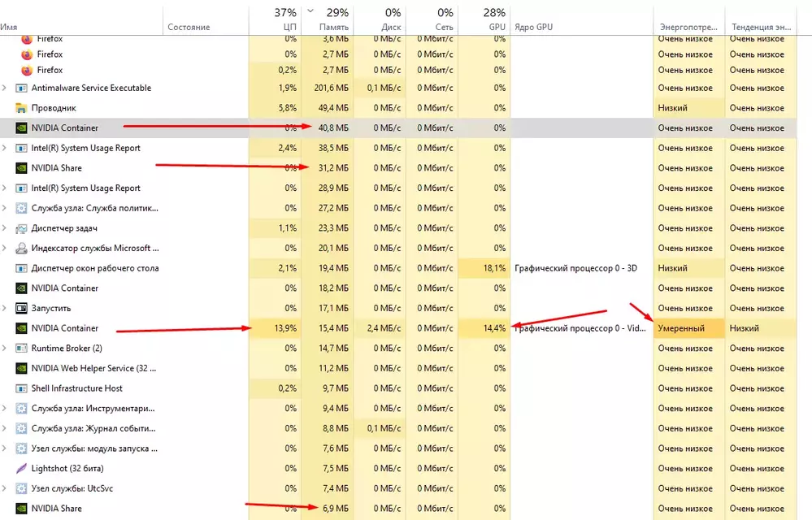The width and height of the screenshot is (812, 520).
Task: Click the Запустить process icon
Action: point(21,309)
